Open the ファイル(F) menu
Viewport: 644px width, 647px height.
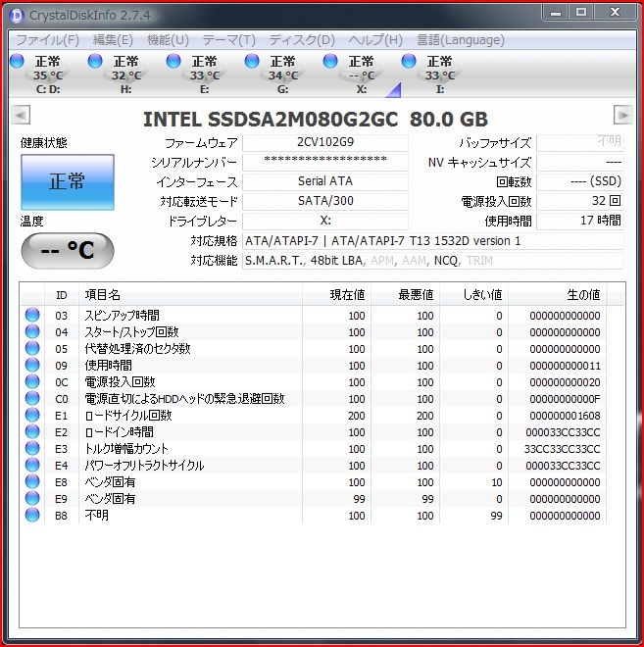click(47, 40)
